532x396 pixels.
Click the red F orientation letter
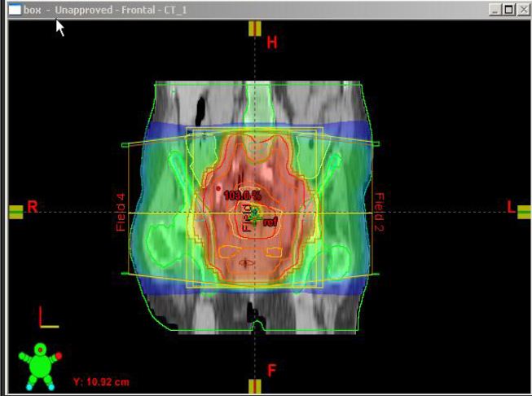pyautogui.click(x=272, y=372)
